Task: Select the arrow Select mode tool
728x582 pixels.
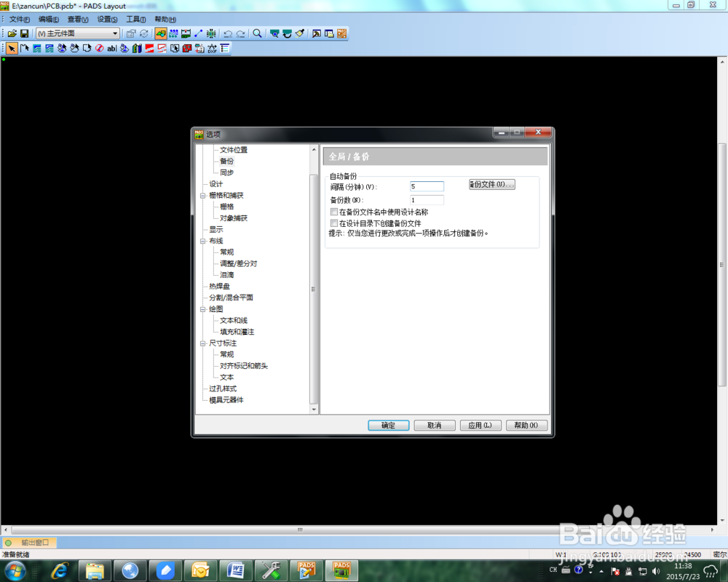Action: point(12,48)
